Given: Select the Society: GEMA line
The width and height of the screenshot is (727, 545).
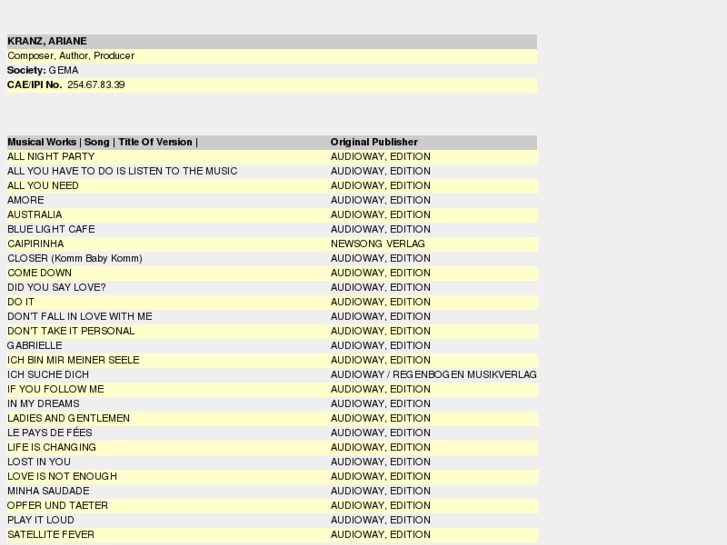Looking at the screenshot, I should click(43, 71).
